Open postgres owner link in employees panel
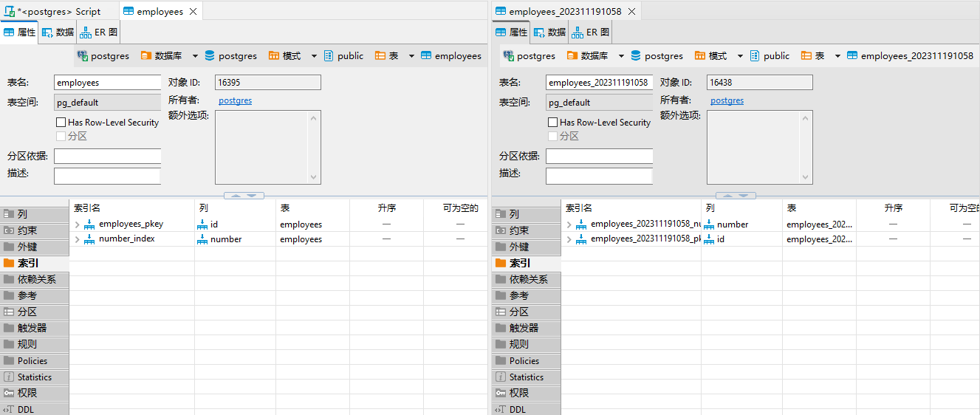The height and width of the screenshot is (415, 980). click(x=235, y=100)
